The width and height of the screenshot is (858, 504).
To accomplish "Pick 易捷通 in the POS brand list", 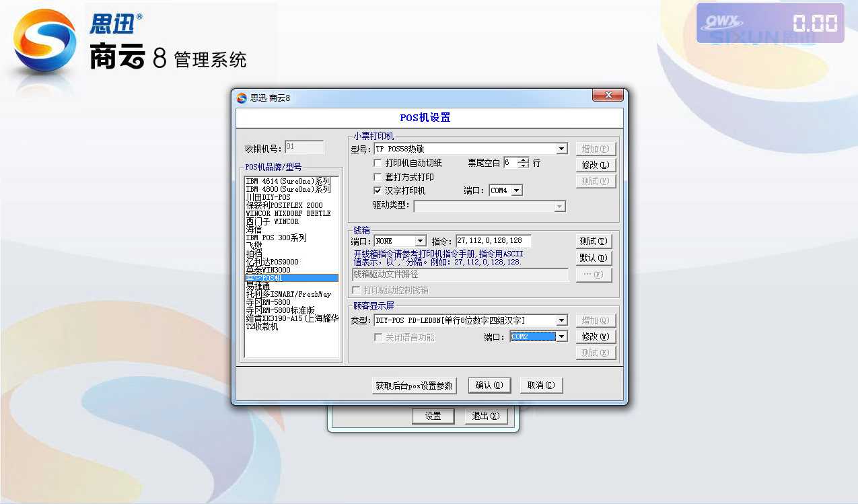I will (x=291, y=286).
